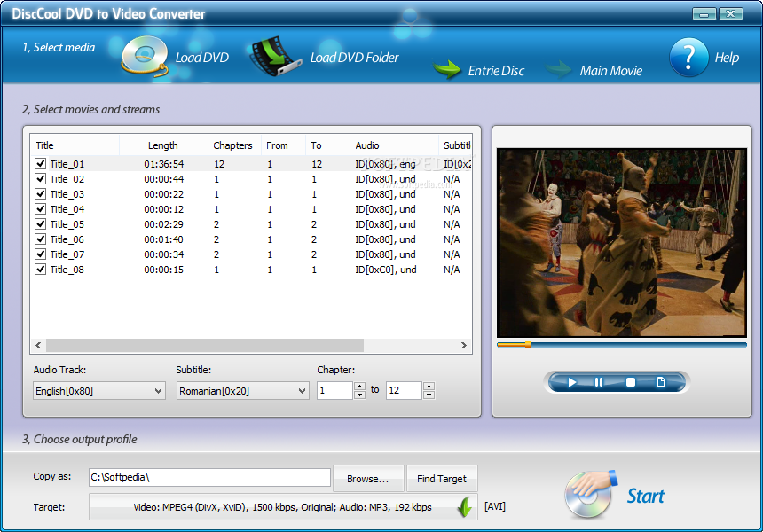
Task: Click the chapter end number field
Action: 404,390
